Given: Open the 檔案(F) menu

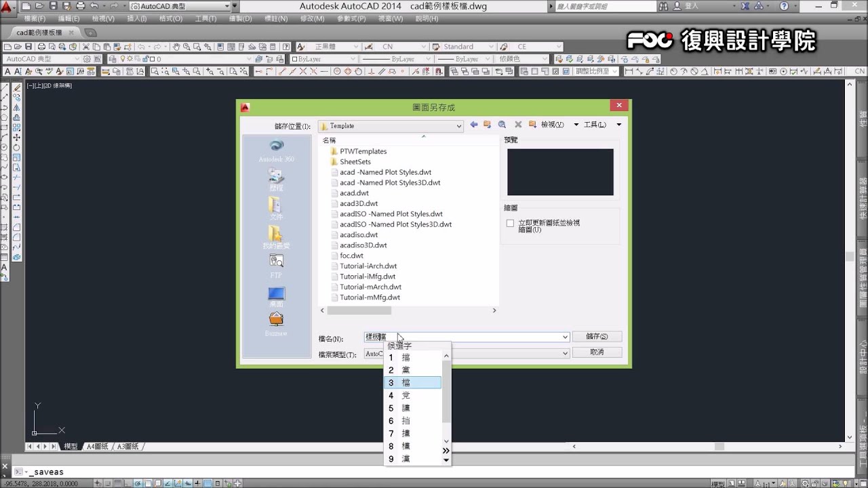Looking at the screenshot, I should (35, 19).
